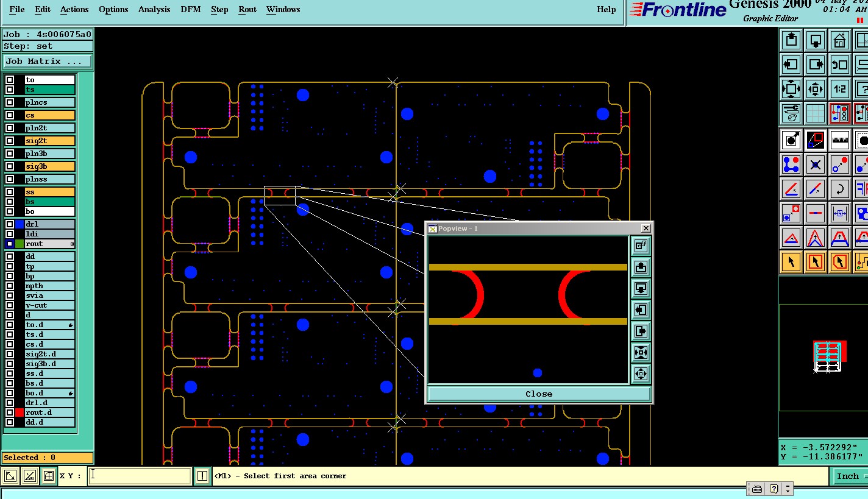Screen dimensions: 868x499
Task: Click the Popview pan down icon
Action: point(641,288)
